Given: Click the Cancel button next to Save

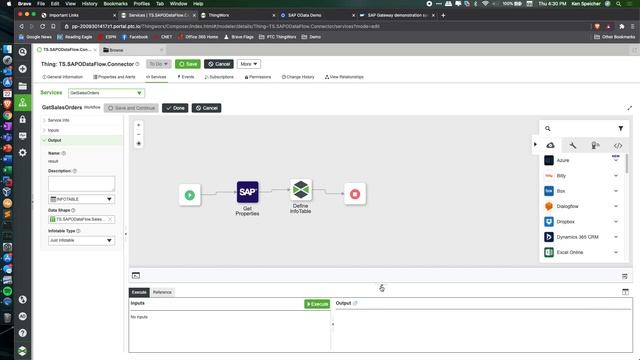Looking at the screenshot, I should (219, 64).
